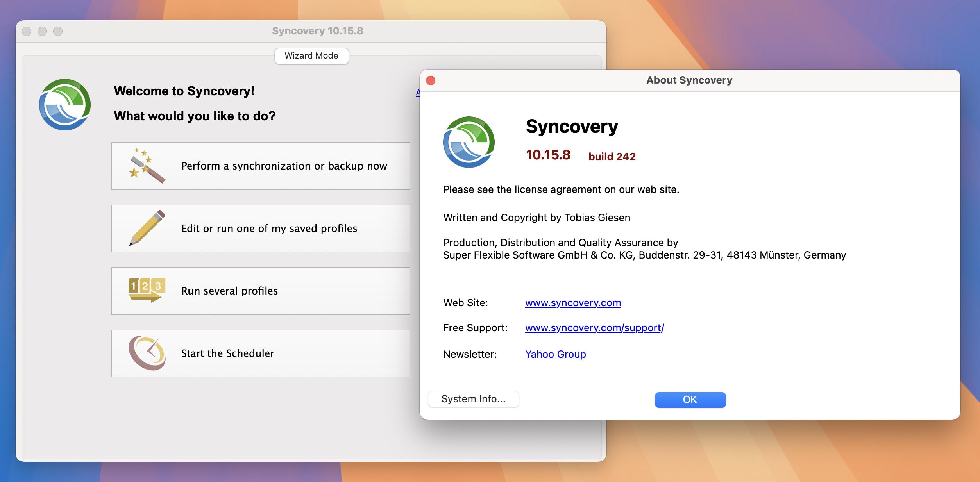This screenshot has width=980, height=482.
Task: Visit www.syncovery.com website link
Action: pyautogui.click(x=573, y=303)
